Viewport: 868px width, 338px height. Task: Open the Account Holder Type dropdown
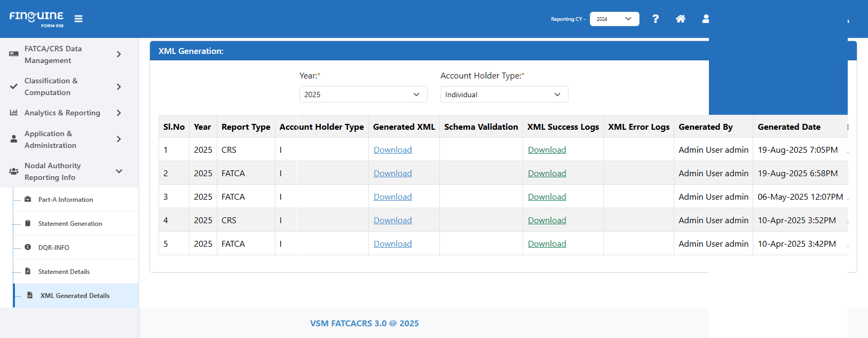504,95
